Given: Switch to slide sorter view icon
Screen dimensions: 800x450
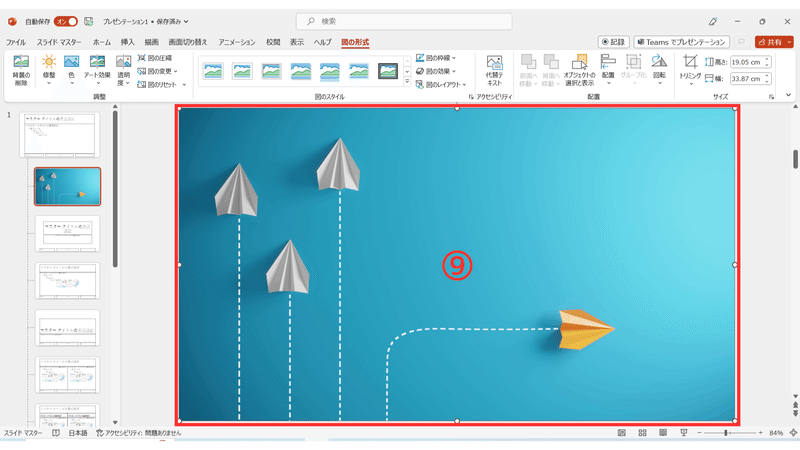Looking at the screenshot, I should point(642,433).
